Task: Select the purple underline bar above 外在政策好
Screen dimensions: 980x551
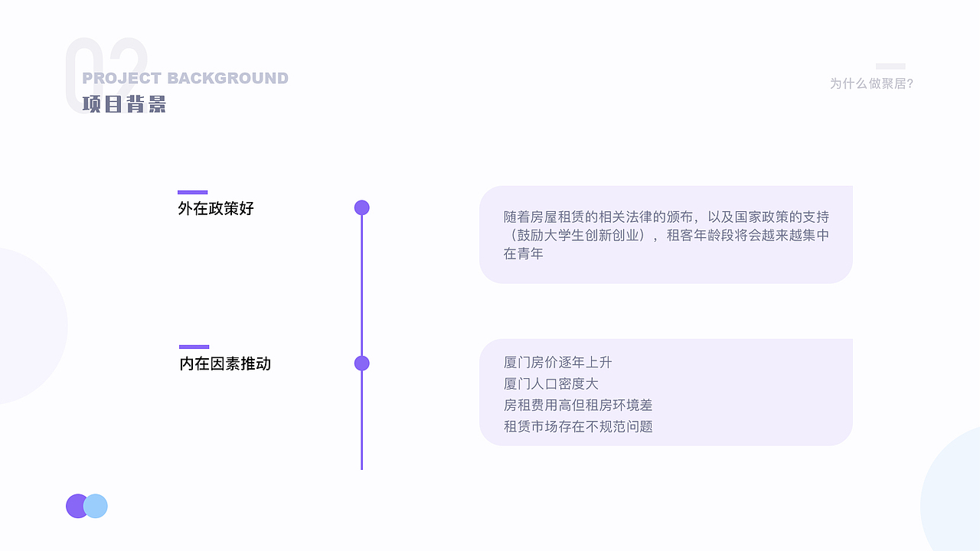Action: pyautogui.click(x=193, y=193)
